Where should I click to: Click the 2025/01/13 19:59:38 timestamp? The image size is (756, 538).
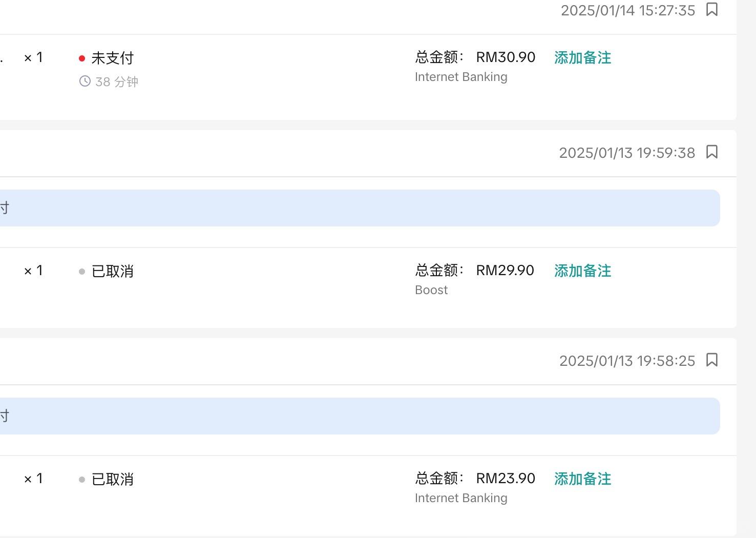click(x=627, y=153)
